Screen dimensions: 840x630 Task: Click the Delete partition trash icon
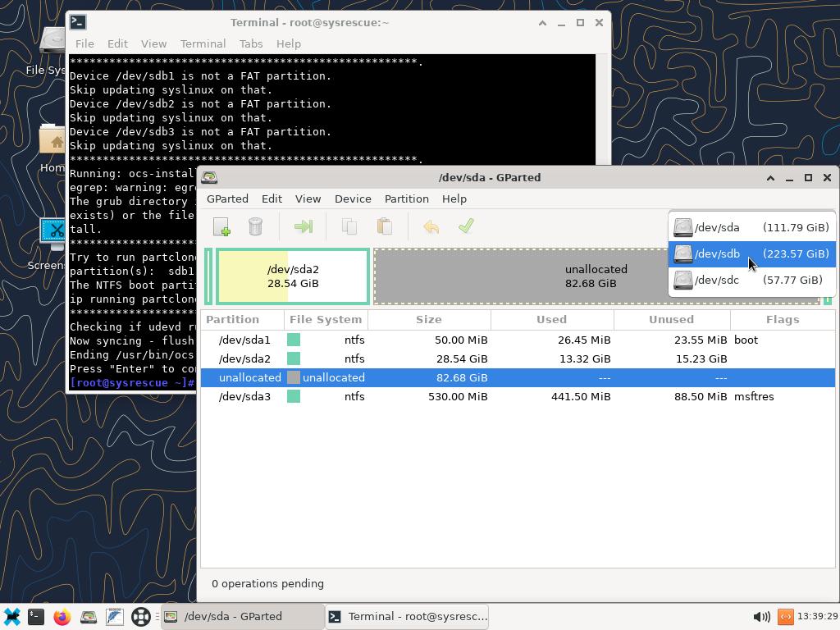[255, 226]
